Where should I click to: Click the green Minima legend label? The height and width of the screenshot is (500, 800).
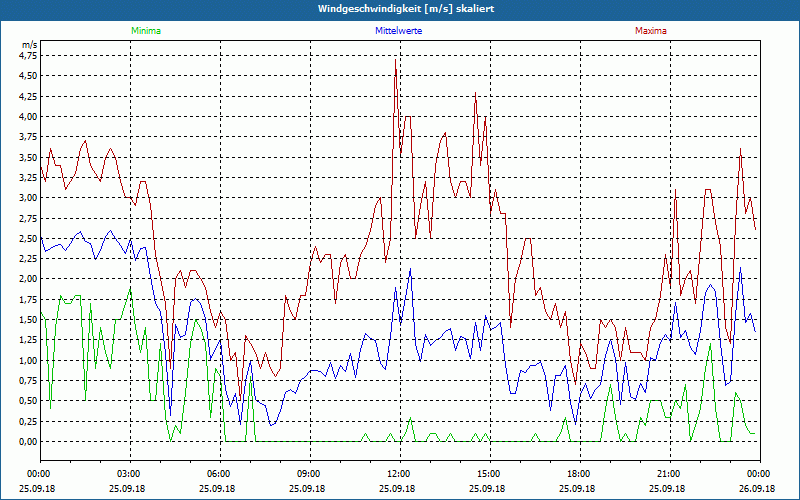145,31
